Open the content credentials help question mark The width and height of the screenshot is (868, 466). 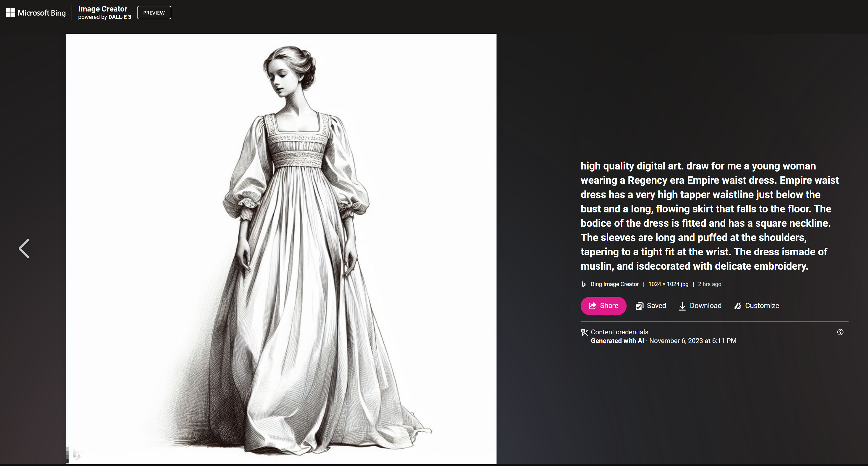click(840, 332)
